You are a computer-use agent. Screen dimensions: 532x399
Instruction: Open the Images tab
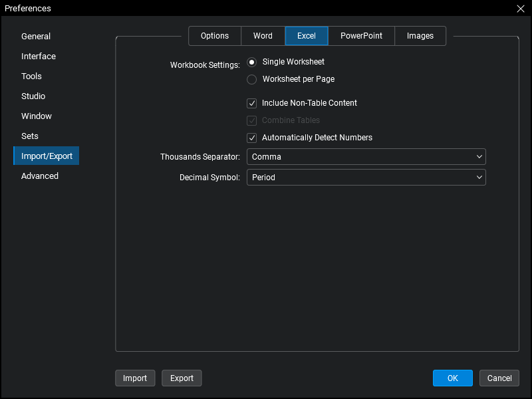420,36
